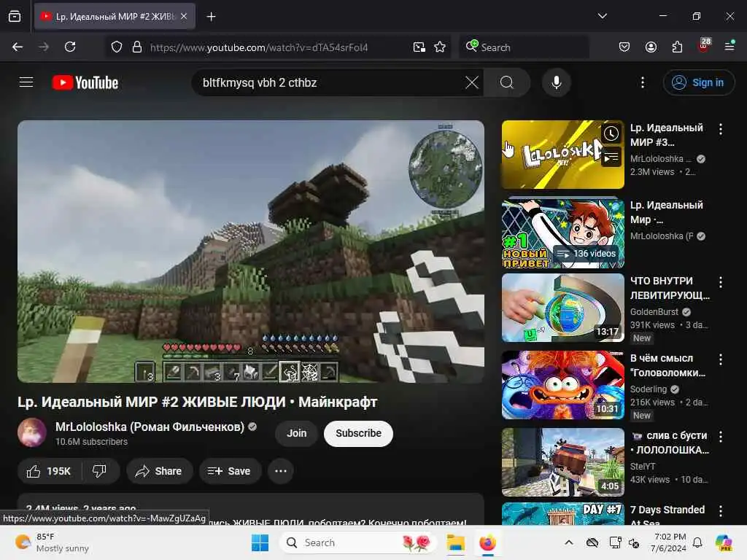Screen dimensions: 747x560
Task: Open tracking protection shield panel
Action: click(x=117, y=47)
